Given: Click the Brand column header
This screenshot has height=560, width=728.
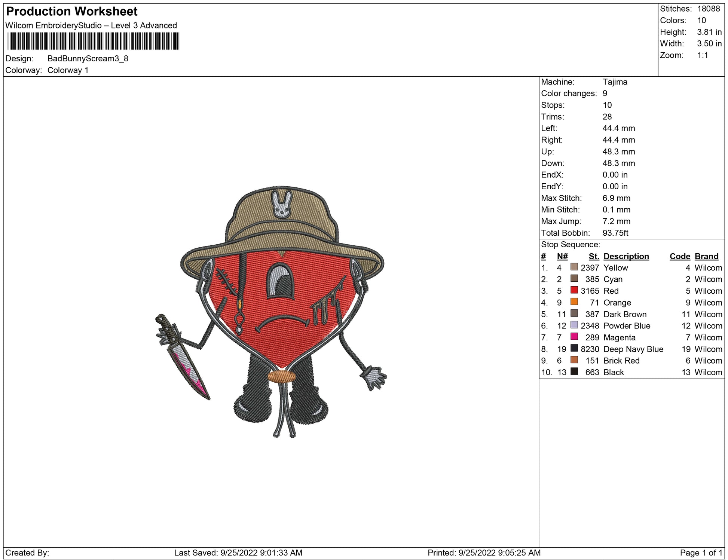Looking at the screenshot, I should (706, 256).
